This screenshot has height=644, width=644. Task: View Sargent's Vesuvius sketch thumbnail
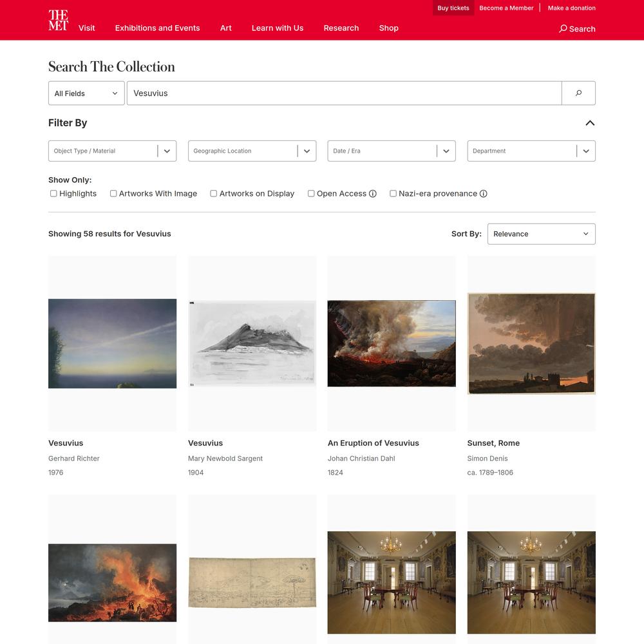point(252,343)
